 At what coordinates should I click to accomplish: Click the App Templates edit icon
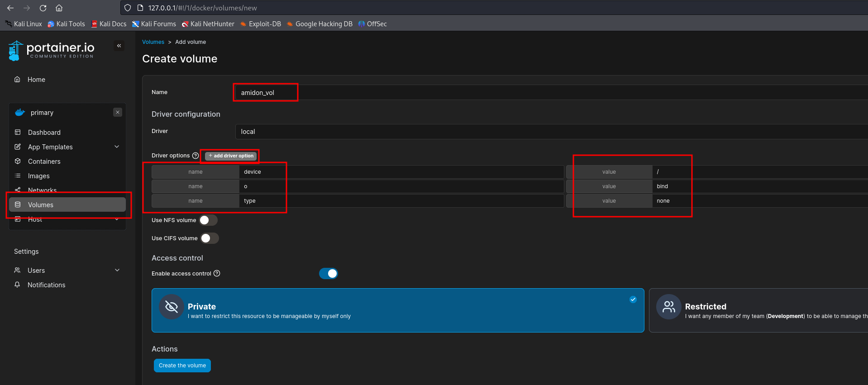(18, 147)
